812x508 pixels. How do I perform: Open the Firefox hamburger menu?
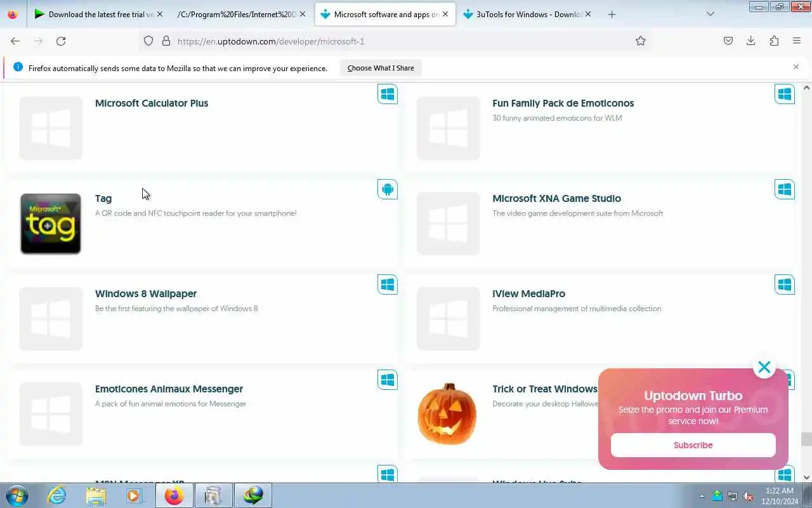(797, 41)
